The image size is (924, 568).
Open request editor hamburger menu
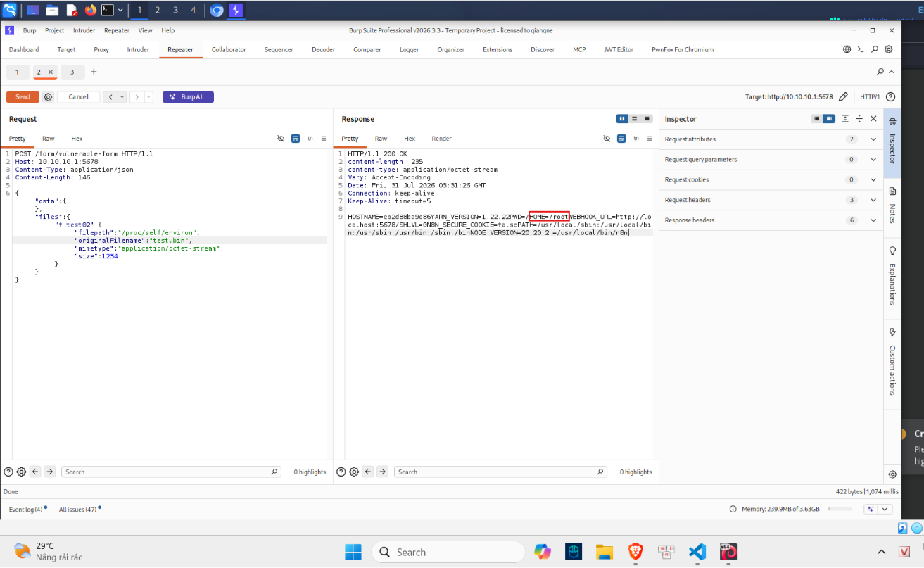click(x=324, y=139)
